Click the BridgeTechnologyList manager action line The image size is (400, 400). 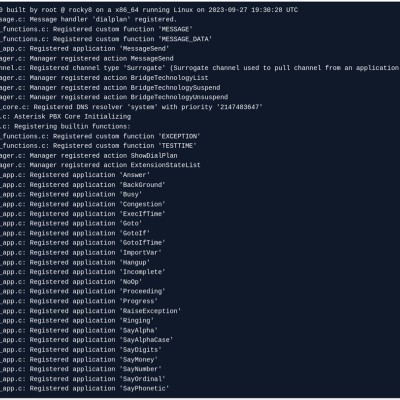104,78
